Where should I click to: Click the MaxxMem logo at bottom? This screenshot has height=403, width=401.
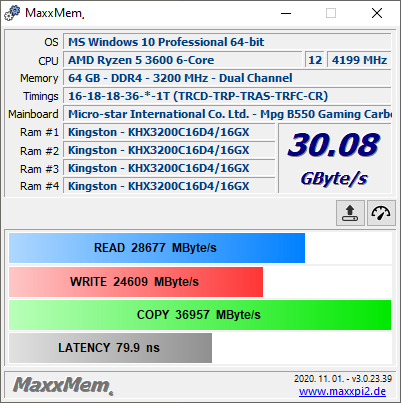[x=63, y=385]
